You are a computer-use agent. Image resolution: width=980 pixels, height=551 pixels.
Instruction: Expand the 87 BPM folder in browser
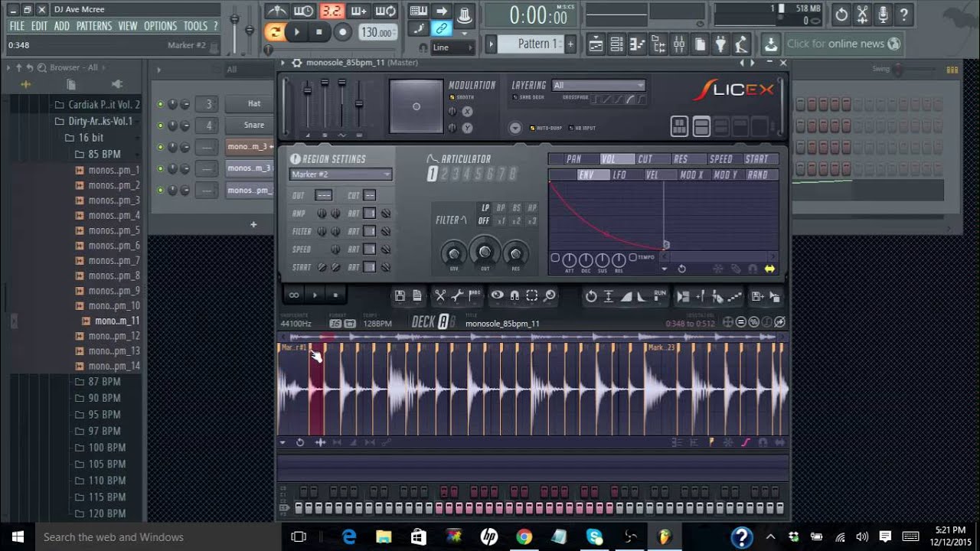[104, 381]
